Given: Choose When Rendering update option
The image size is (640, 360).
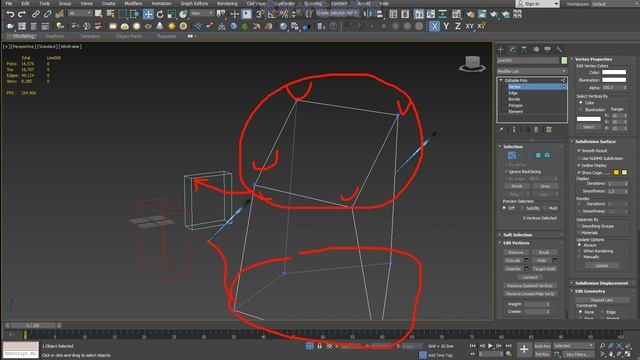Looking at the screenshot, I should (579, 251).
